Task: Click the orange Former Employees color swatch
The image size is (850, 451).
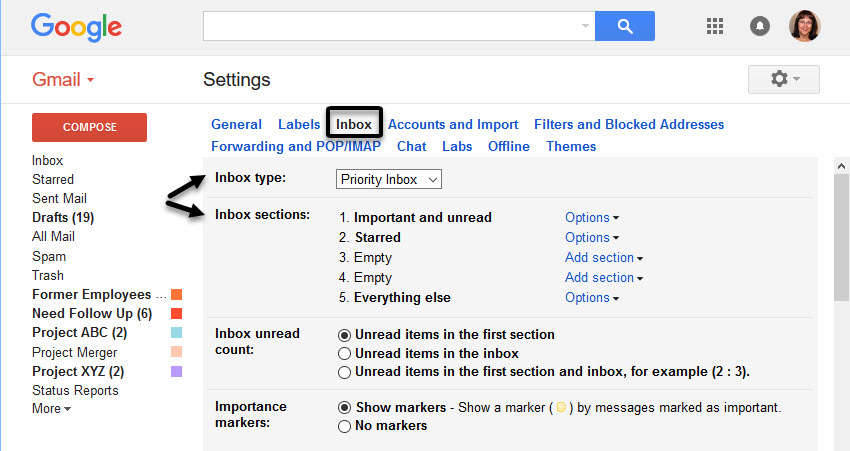Action: click(176, 294)
